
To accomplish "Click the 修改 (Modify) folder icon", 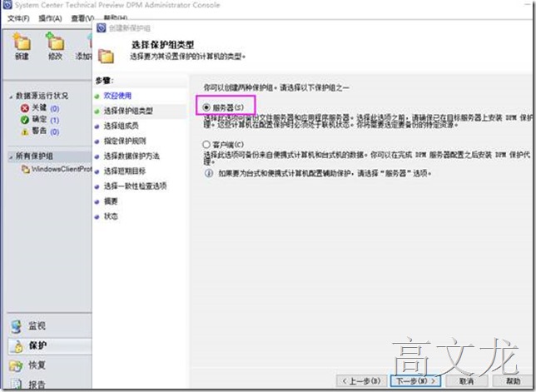I will [x=55, y=42].
